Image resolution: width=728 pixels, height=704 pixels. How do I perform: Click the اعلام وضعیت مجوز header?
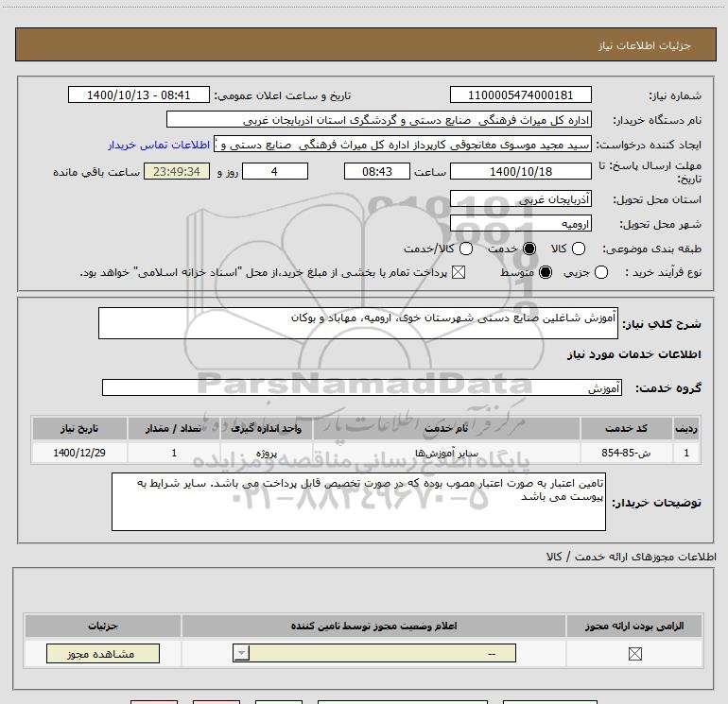(373, 626)
